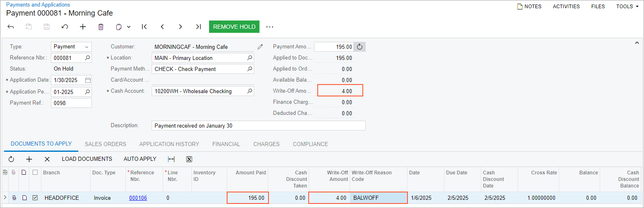Open the Sales Orders tab
The width and height of the screenshot is (644, 208).
click(105, 144)
